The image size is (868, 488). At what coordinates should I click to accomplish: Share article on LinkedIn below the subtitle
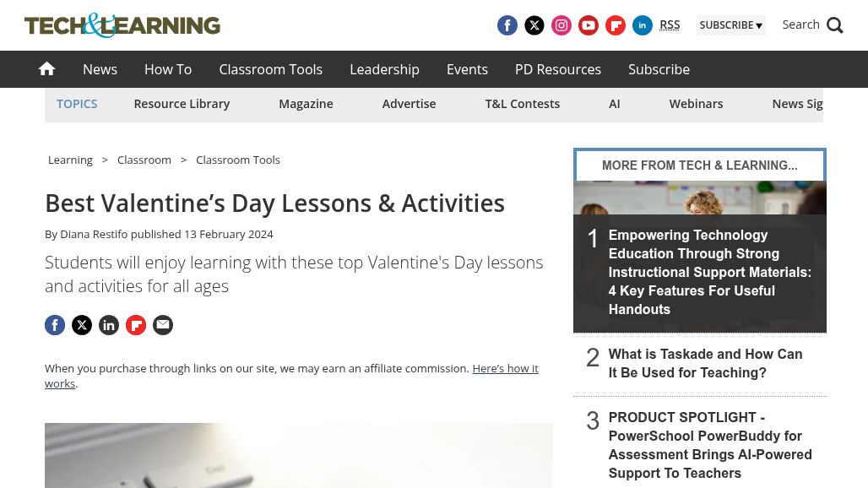(109, 325)
